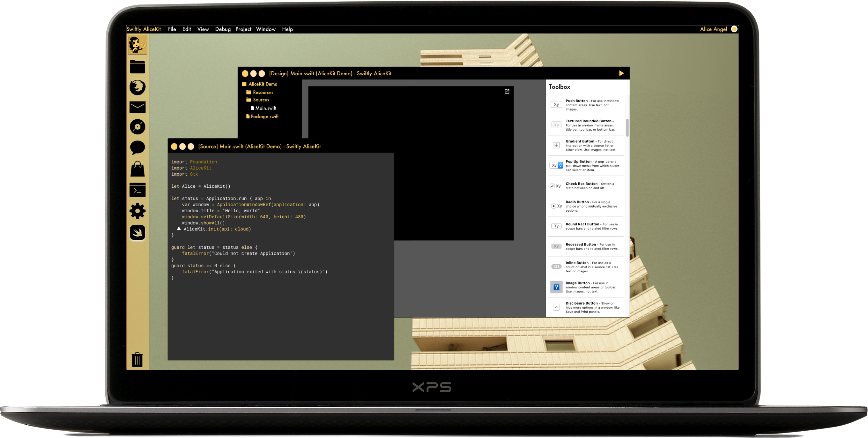
Task: Click the Swiftly AliceKit application menu
Action: point(144,29)
